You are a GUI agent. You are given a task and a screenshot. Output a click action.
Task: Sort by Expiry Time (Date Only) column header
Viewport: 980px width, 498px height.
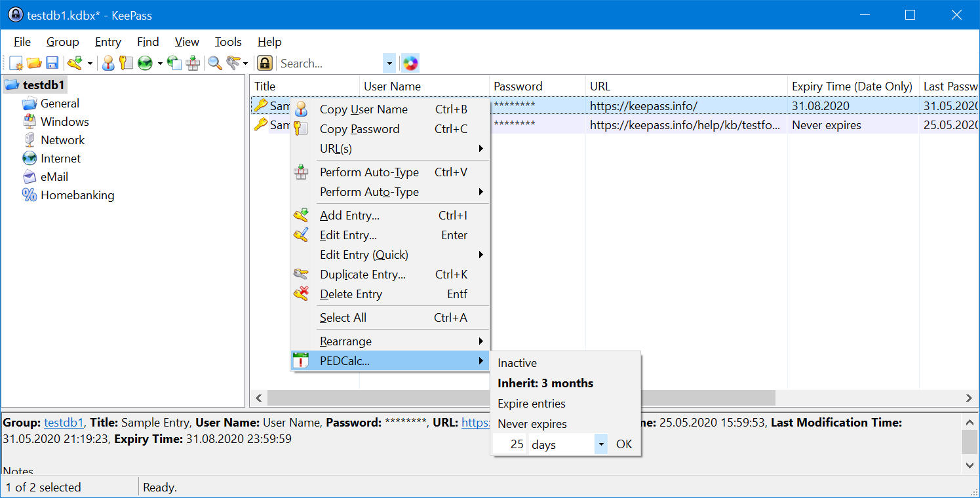coord(853,86)
